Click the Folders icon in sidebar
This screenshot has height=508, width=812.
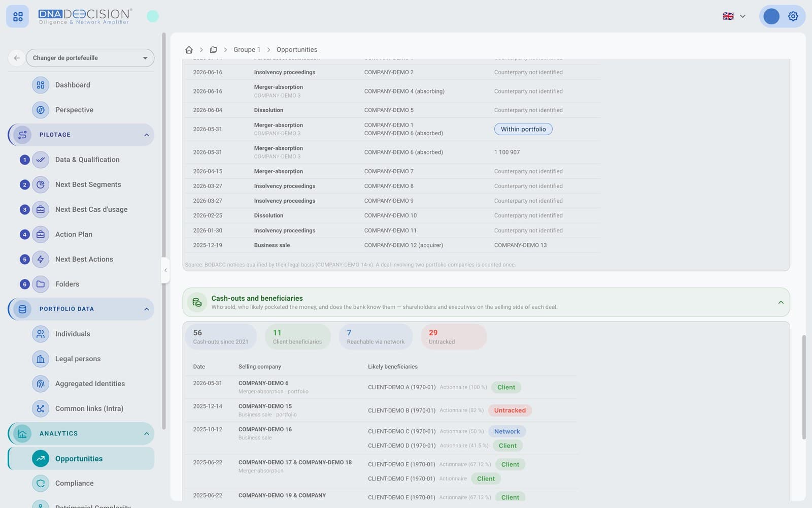[41, 284]
